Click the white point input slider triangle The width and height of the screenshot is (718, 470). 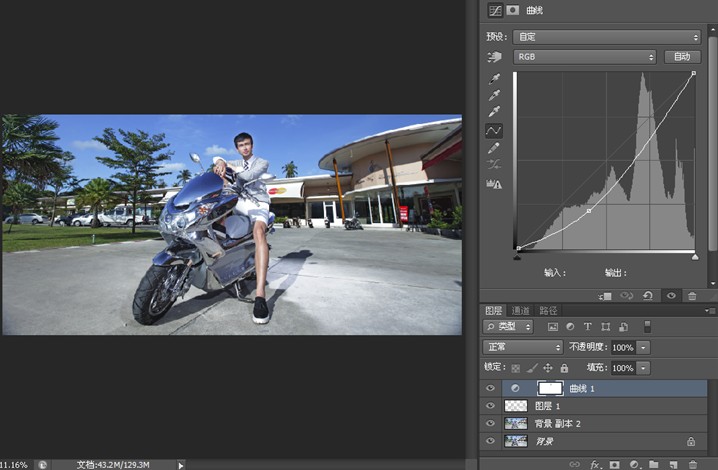pyautogui.click(x=695, y=257)
